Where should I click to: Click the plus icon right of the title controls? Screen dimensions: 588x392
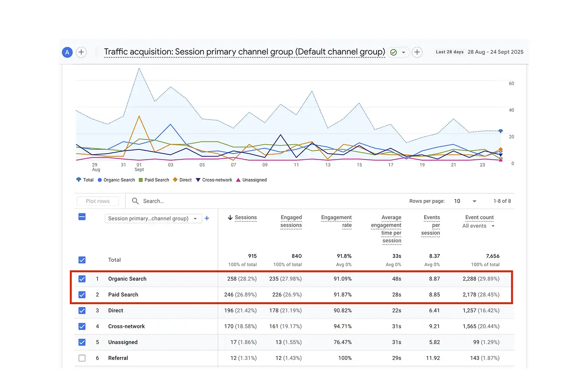[x=417, y=52]
